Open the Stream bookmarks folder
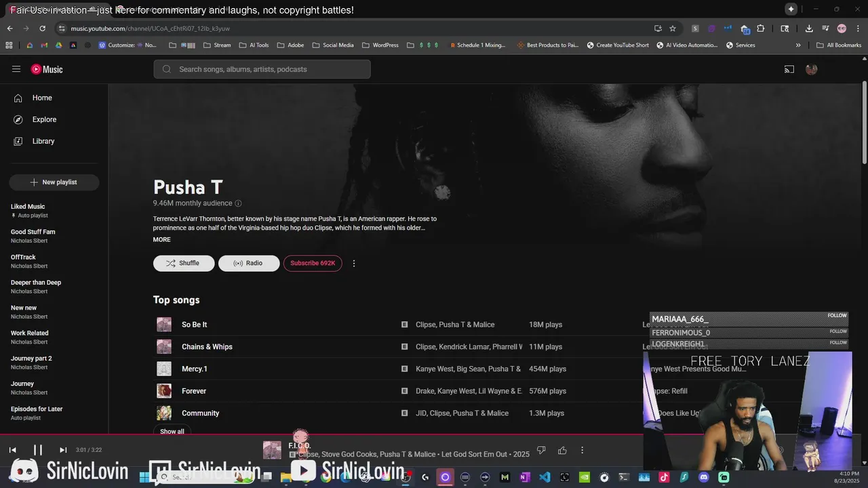This screenshot has height=488, width=868. [217, 45]
